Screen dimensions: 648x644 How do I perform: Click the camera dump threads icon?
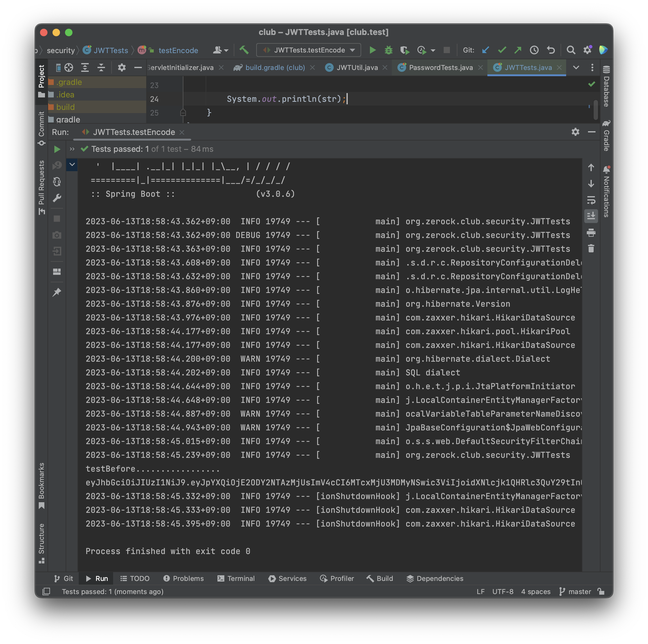pos(57,235)
